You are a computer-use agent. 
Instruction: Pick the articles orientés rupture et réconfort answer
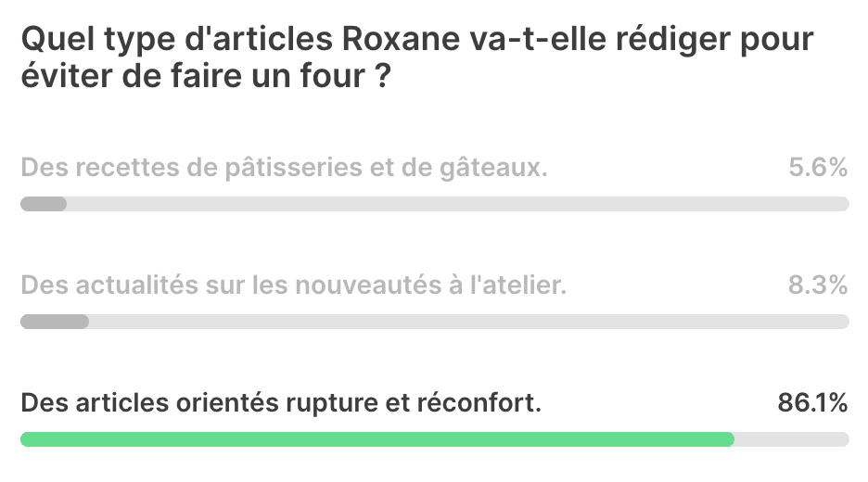pyautogui.click(x=281, y=403)
